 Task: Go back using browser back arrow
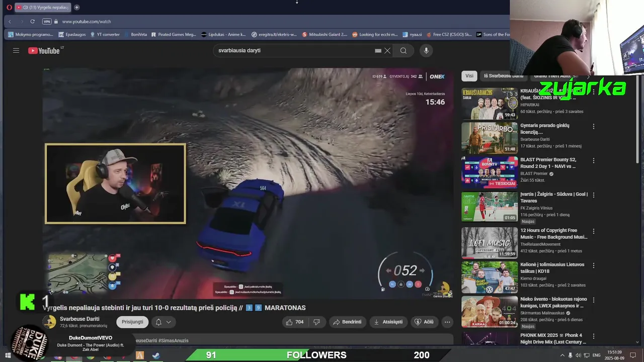point(10,21)
